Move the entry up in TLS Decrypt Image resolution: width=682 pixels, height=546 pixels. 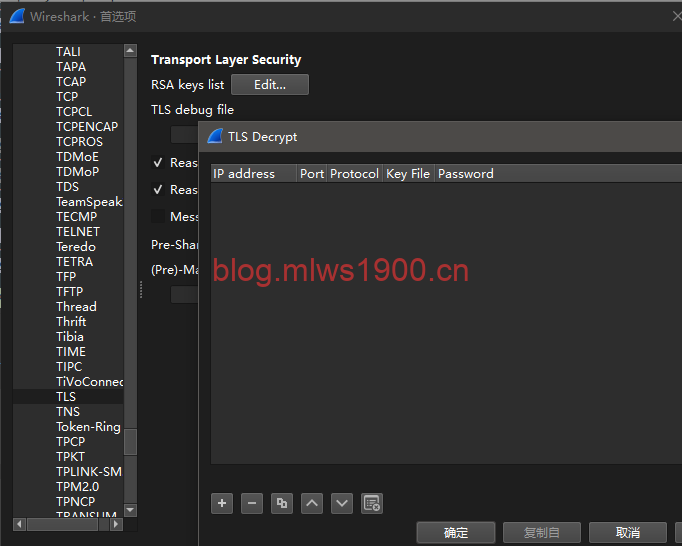coord(312,503)
